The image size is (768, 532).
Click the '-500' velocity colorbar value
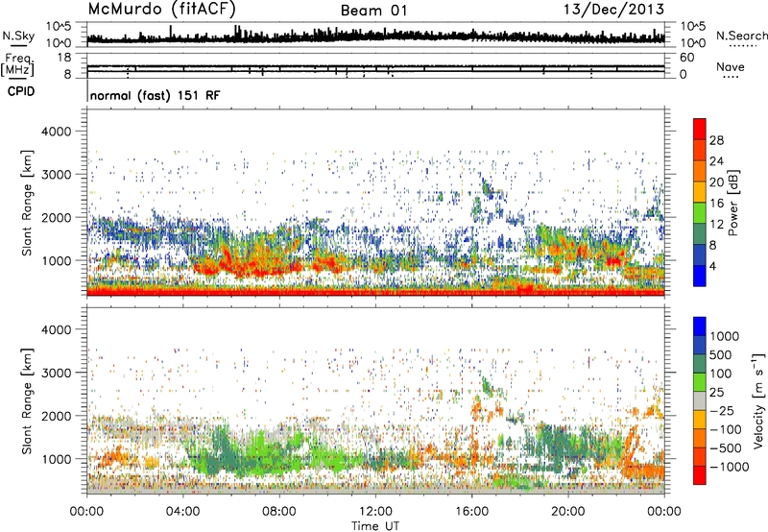pos(726,447)
